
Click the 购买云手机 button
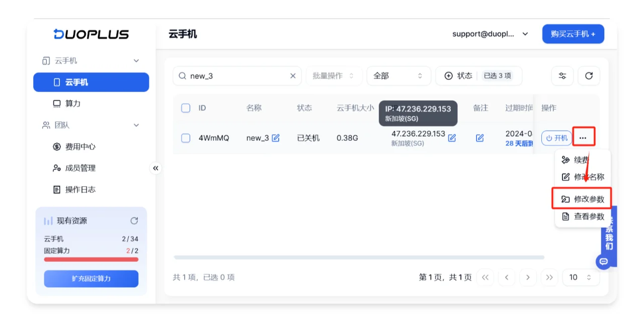coord(573,34)
